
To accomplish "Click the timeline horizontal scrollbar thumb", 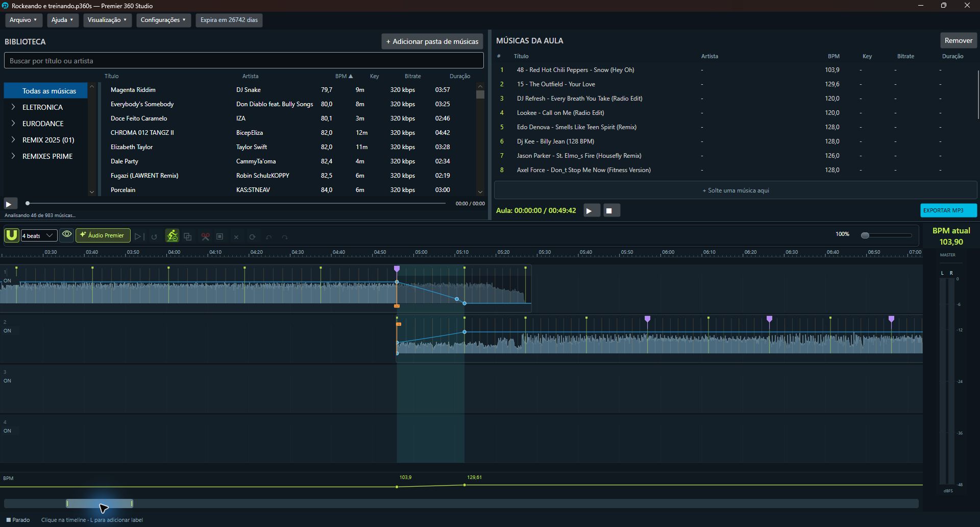I will pyautogui.click(x=100, y=504).
